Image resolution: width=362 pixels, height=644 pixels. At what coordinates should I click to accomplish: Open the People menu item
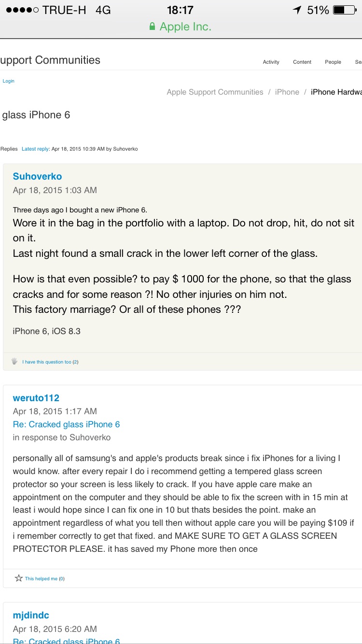333,62
